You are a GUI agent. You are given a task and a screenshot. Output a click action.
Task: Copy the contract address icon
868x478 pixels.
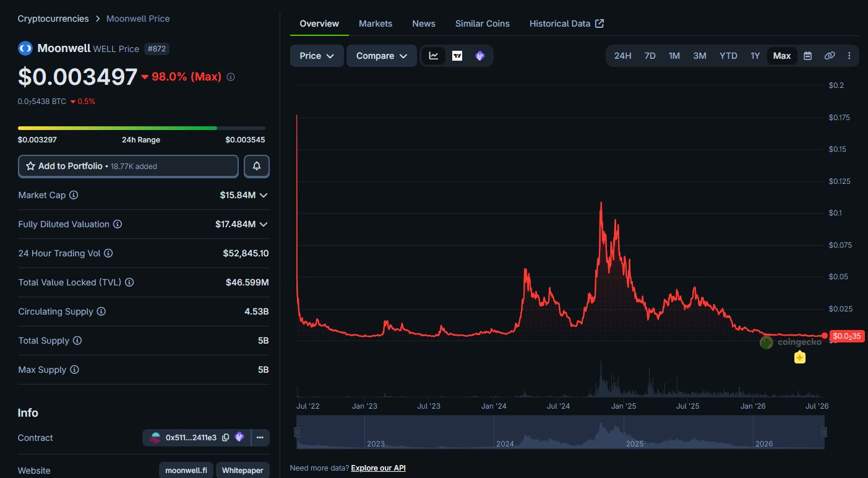[225, 438]
